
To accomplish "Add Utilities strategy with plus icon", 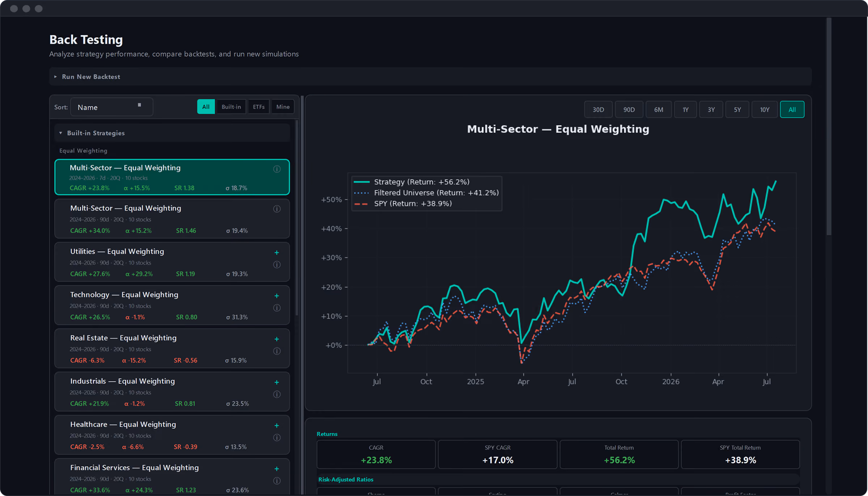I will coord(277,253).
